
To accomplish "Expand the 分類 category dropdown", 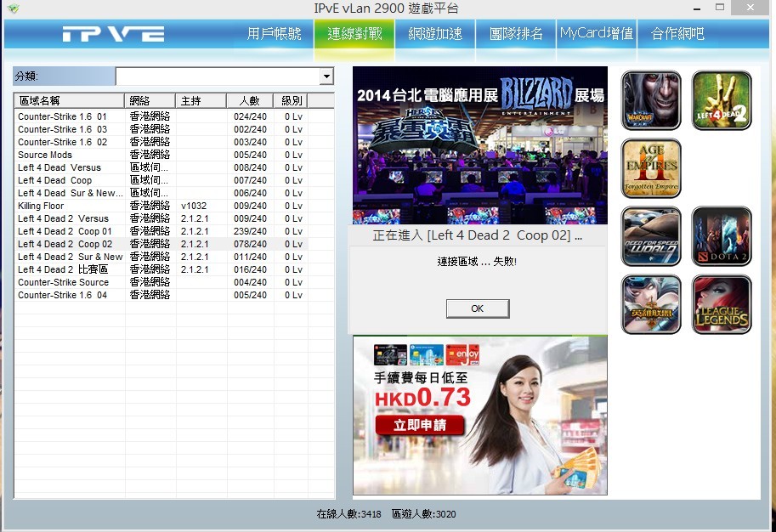I will click(x=326, y=76).
